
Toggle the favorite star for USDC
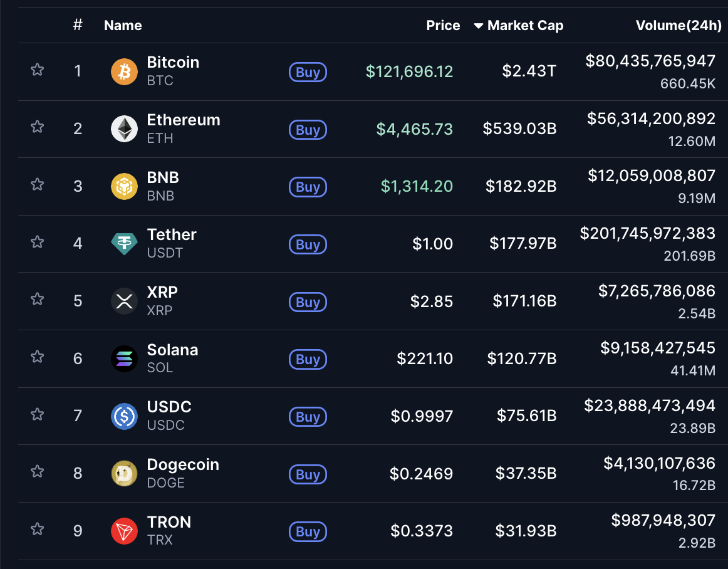pyautogui.click(x=38, y=414)
